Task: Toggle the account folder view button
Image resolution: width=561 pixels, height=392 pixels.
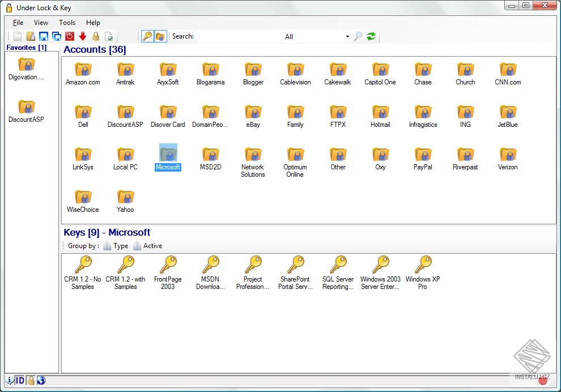Action: pos(160,36)
